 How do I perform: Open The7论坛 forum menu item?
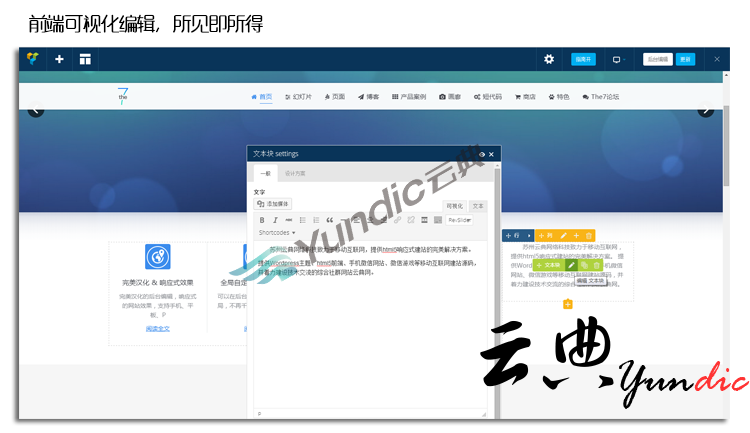tap(601, 97)
